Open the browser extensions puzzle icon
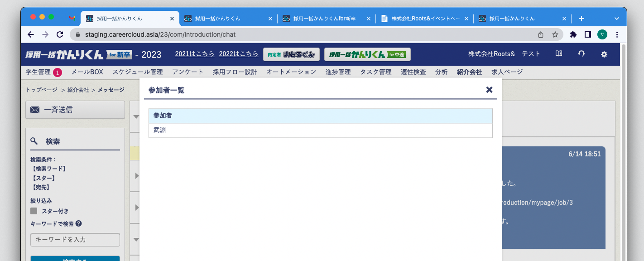 [573, 34]
